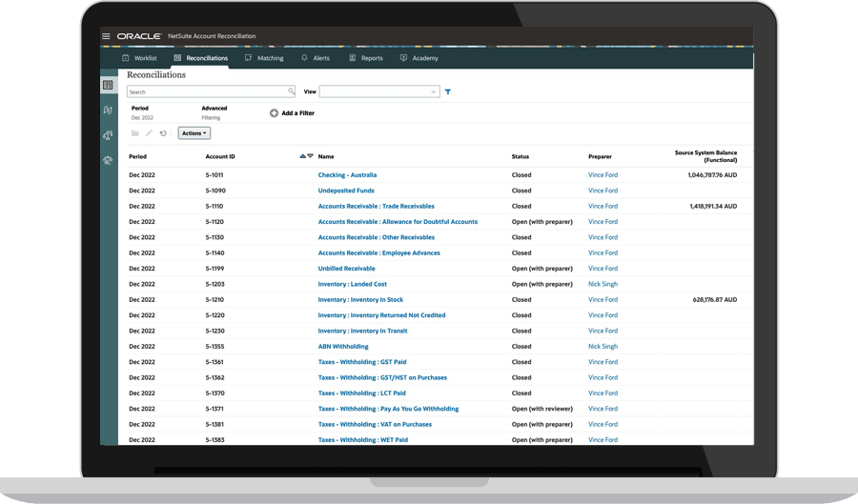
Task: Click the Oracle logo
Action: click(139, 36)
